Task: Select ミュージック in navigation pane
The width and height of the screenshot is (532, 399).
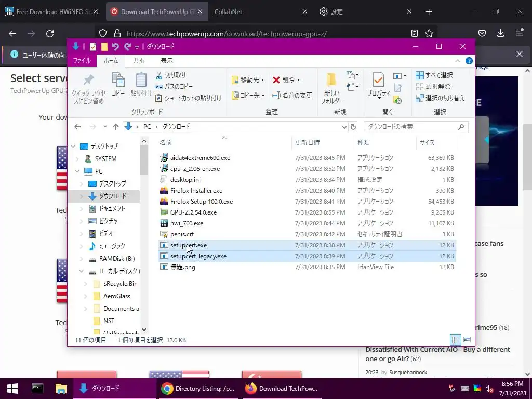Action: coord(107,246)
